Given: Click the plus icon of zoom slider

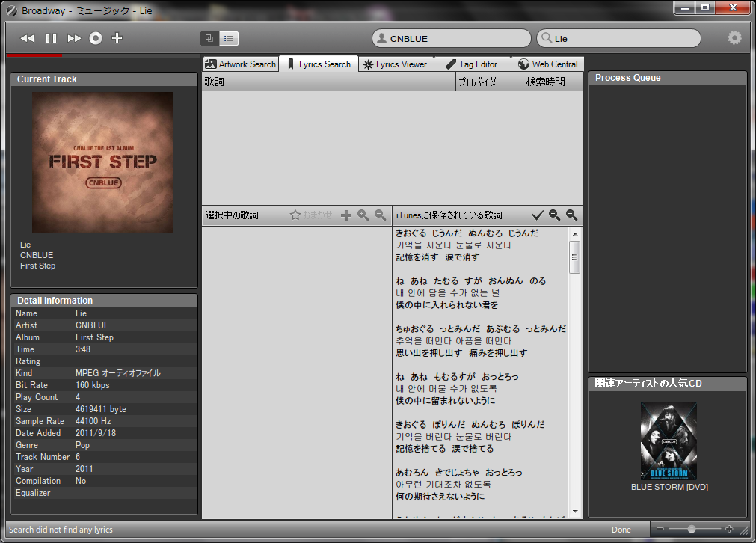Looking at the screenshot, I should tap(729, 529).
